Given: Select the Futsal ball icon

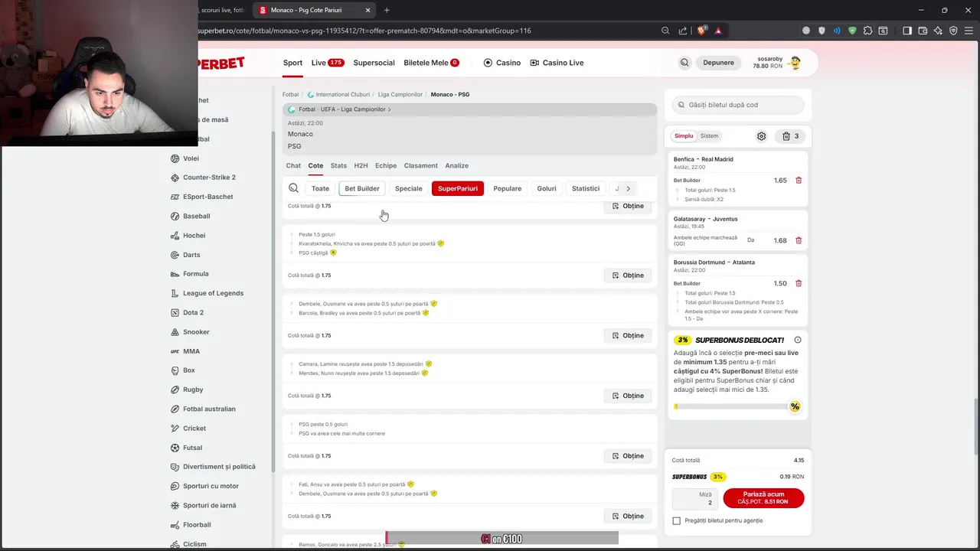Looking at the screenshot, I should tap(175, 448).
